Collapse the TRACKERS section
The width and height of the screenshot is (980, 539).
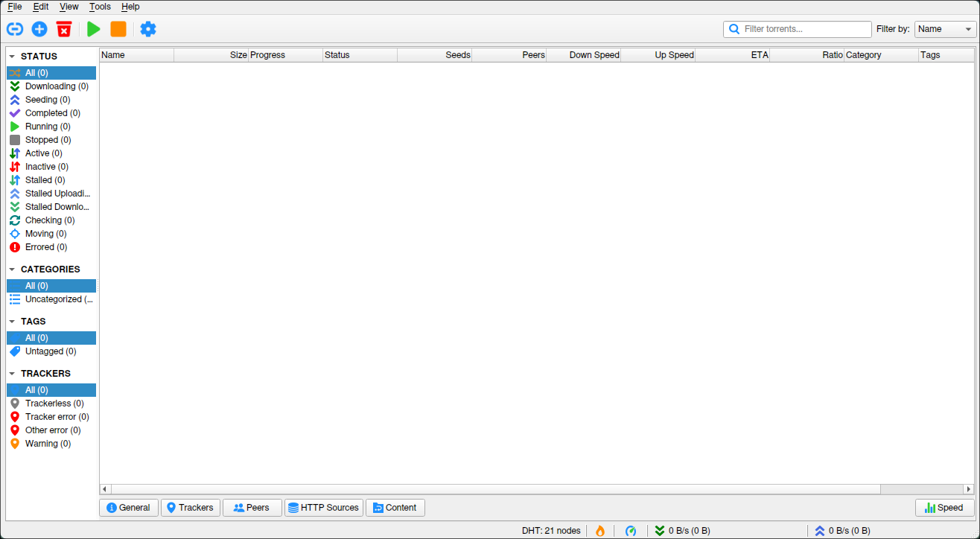pos(13,374)
